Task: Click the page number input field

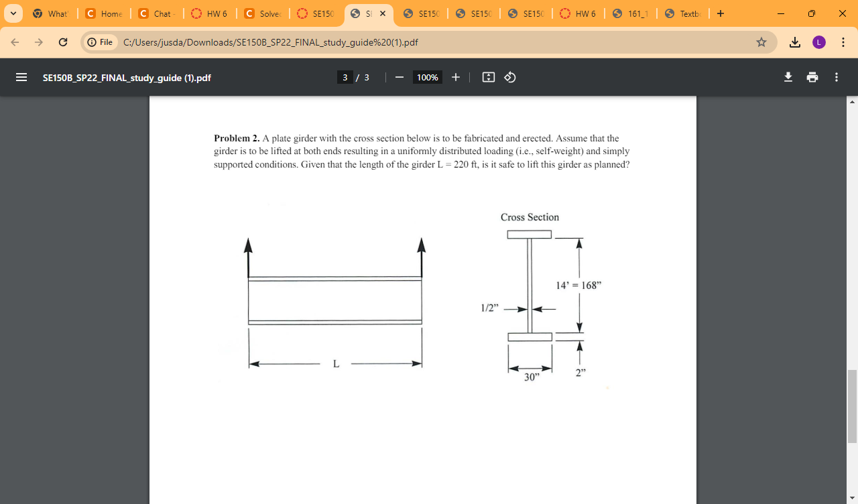Action: coord(345,78)
